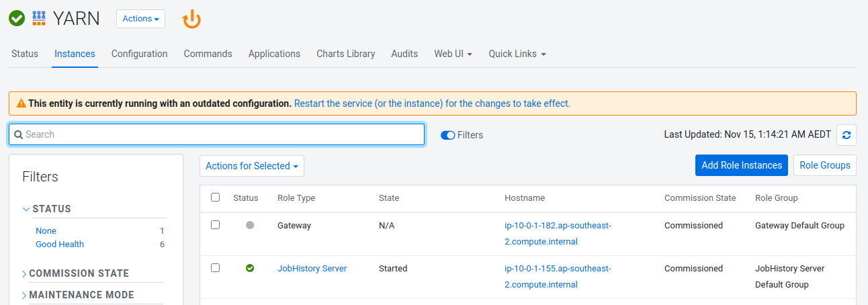Click the JobHistory Server green status icon
The image size is (868, 305).
250,268
